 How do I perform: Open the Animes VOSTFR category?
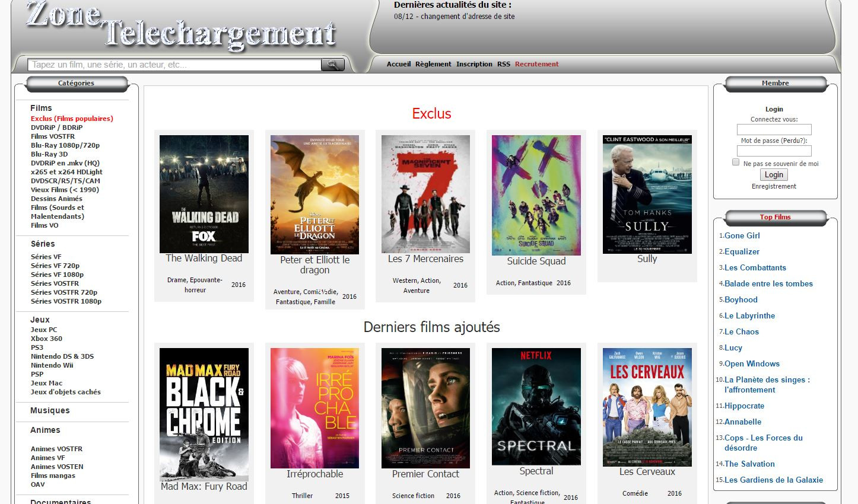tap(56, 449)
